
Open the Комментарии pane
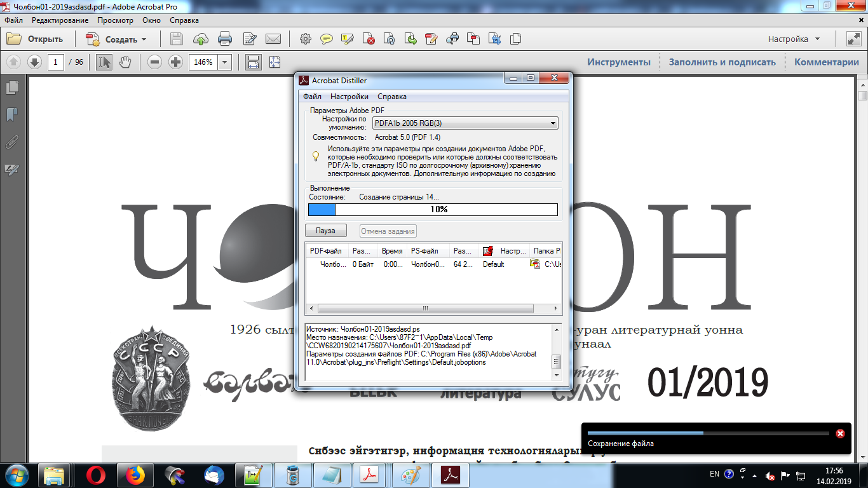pos(827,62)
